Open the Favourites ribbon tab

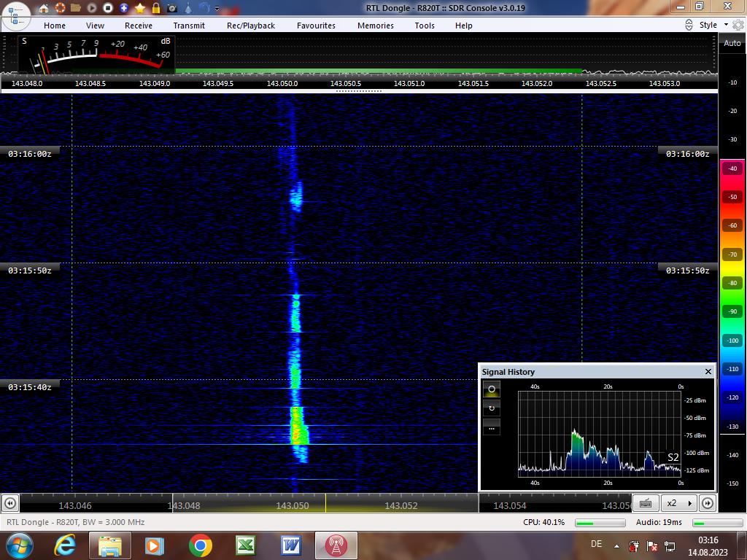click(x=317, y=26)
